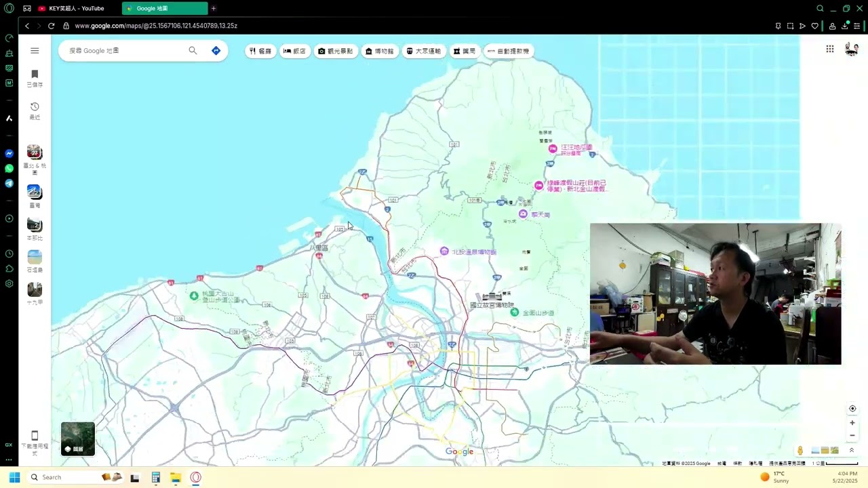Open the Opera sidebar settings gear

pos(9,283)
